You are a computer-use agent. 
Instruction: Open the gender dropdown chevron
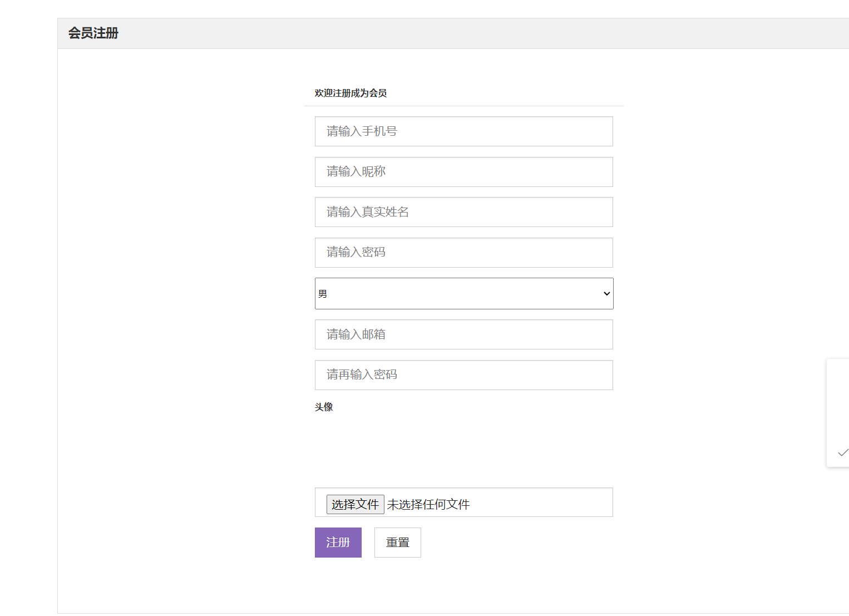click(x=606, y=293)
